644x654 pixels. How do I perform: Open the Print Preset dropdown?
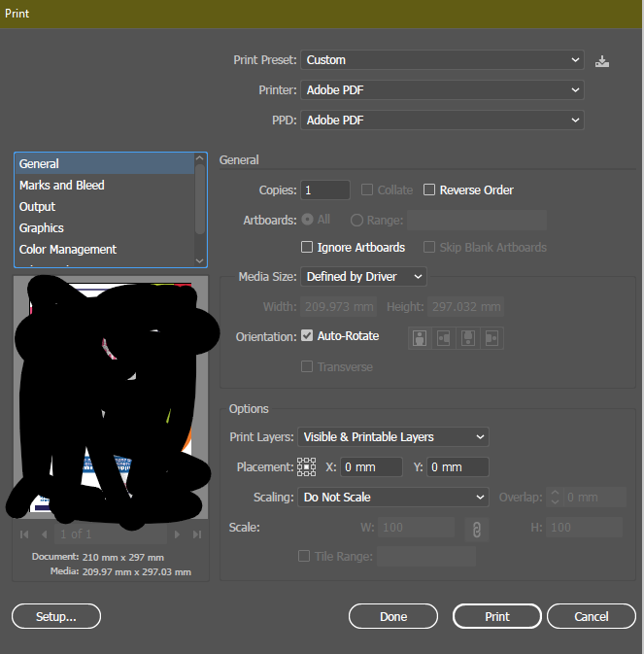[x=442, y=60]
